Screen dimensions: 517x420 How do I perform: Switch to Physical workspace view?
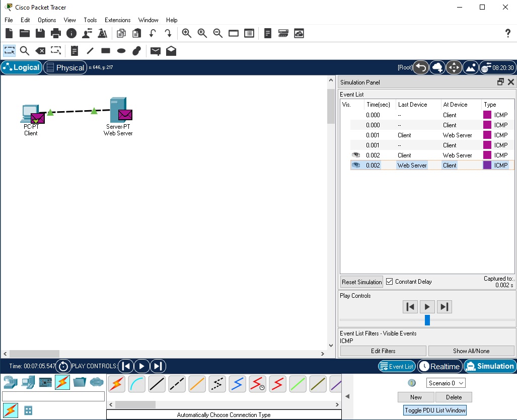pyautogui.click(x=65, y=67)
